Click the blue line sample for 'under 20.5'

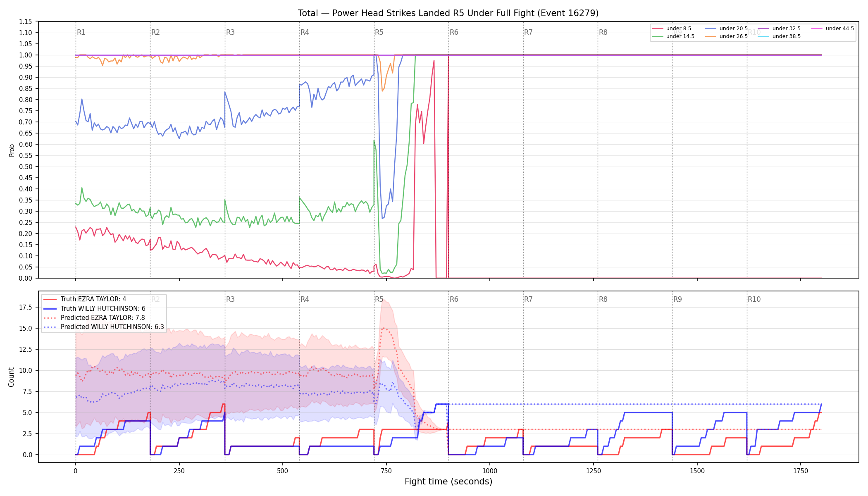point(711,29)
